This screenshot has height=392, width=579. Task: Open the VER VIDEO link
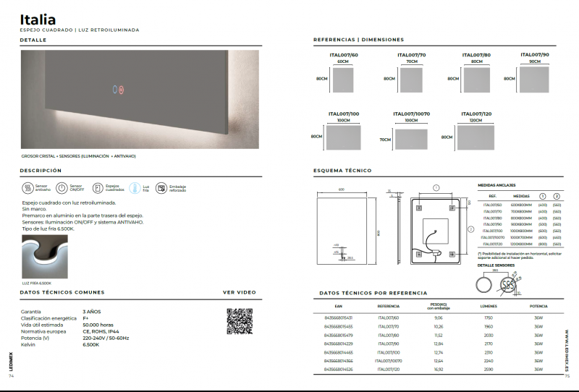click(x=239, y=292)
